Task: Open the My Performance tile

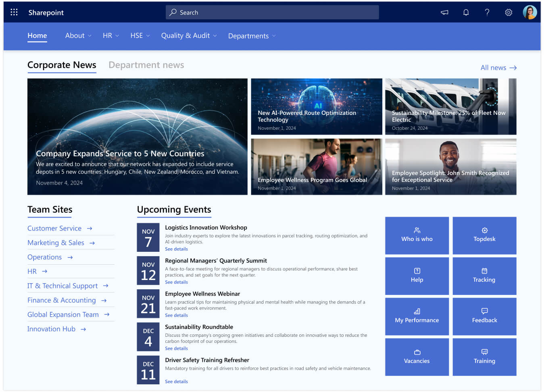Action: [417, 316]
